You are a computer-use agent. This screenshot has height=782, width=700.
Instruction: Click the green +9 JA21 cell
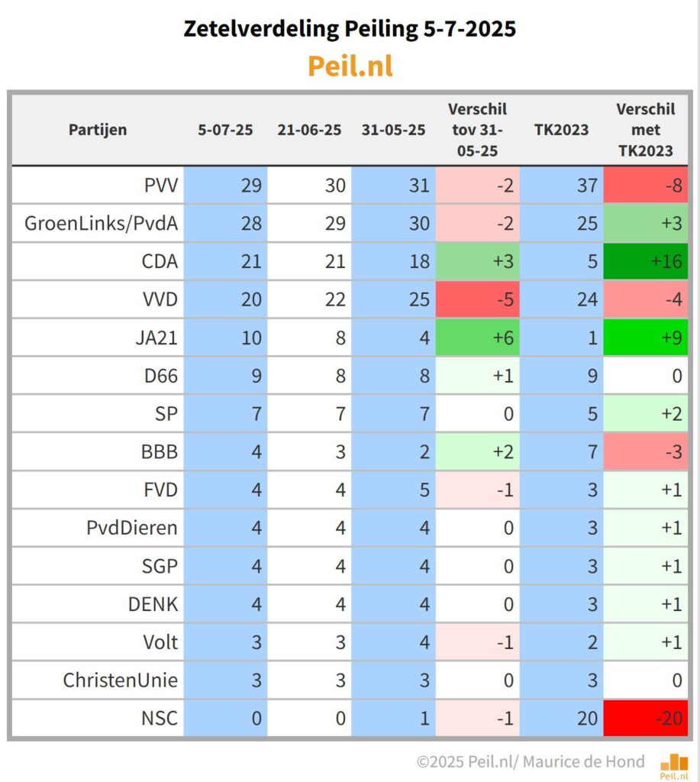tap(645, 338)
